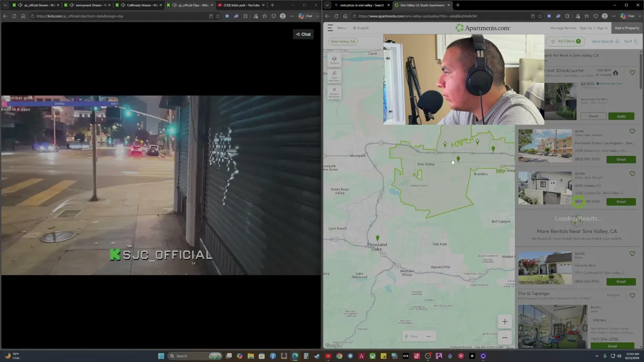Viewport: 644px width, 362px height.
Task: Zoom out on the map
Action: [505, 337]
